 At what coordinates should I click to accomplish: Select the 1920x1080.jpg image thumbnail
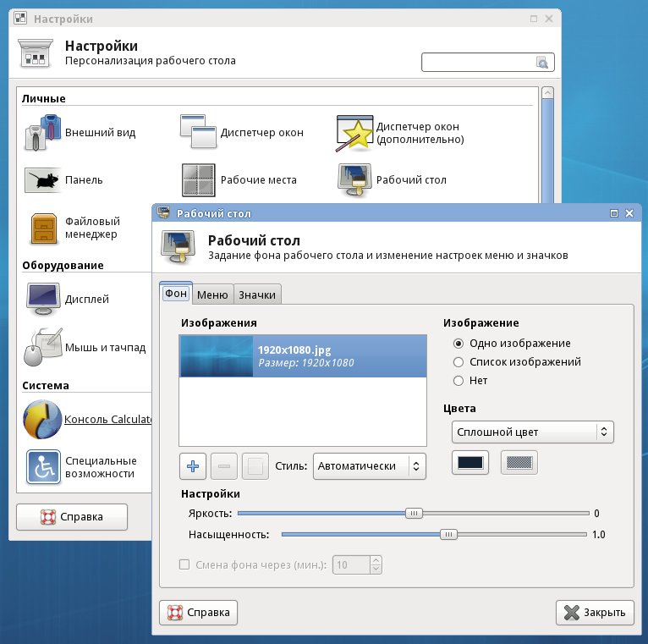(x=217, y=356)
